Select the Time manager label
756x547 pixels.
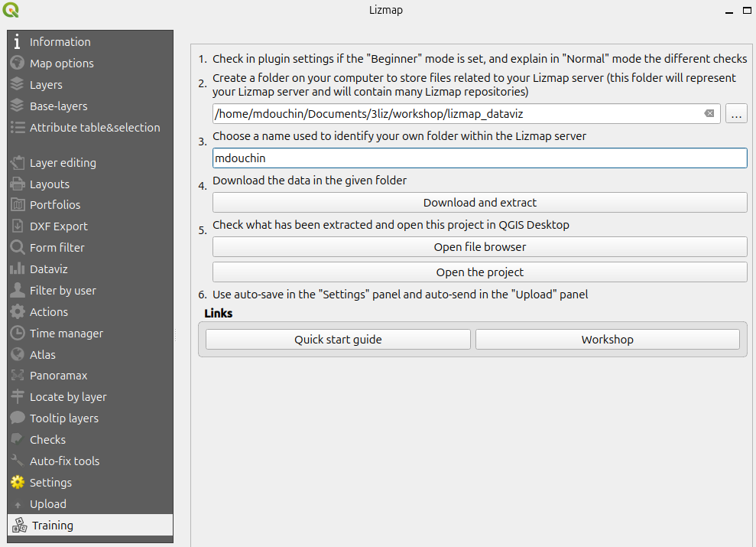[x=67, y=334]
